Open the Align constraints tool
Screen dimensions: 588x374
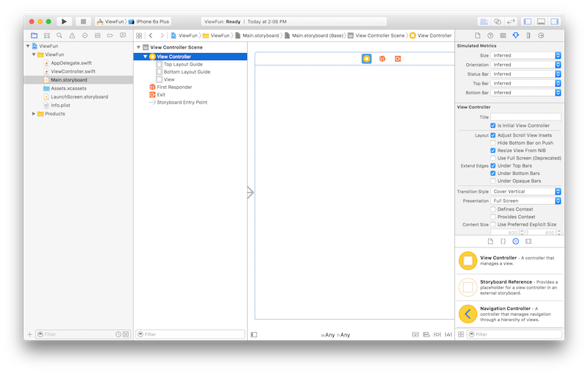coord(426,334)
